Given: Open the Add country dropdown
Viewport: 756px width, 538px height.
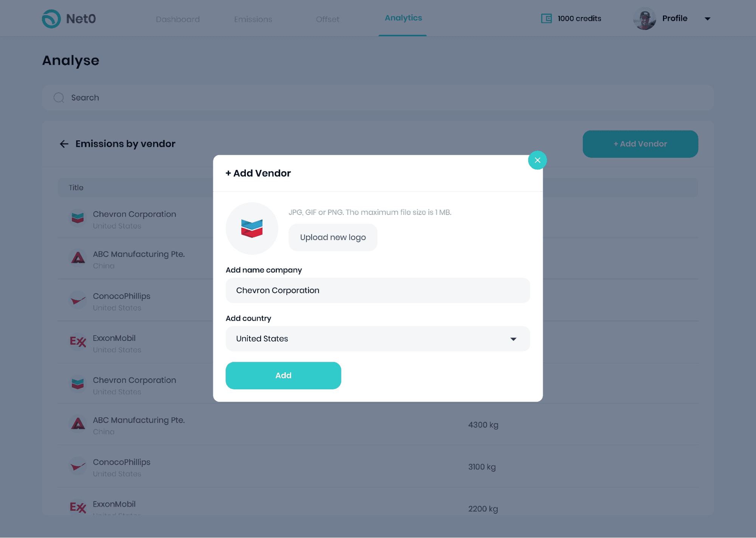Looking at the screenshot, I should (378, 339).
